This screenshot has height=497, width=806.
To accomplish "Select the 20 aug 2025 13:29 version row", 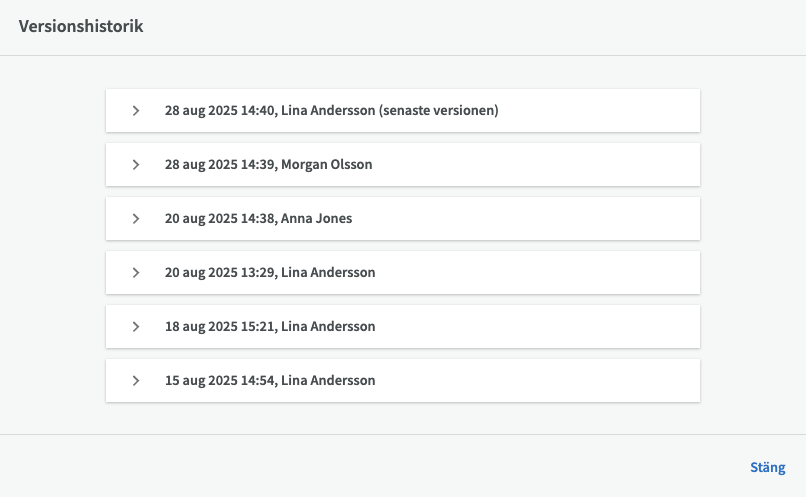I will coord(402,272).
